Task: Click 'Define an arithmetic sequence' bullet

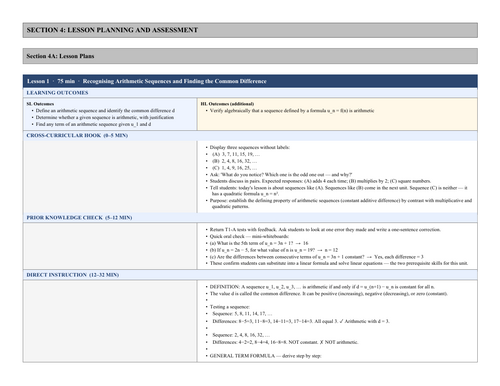Action: (105, 110)
